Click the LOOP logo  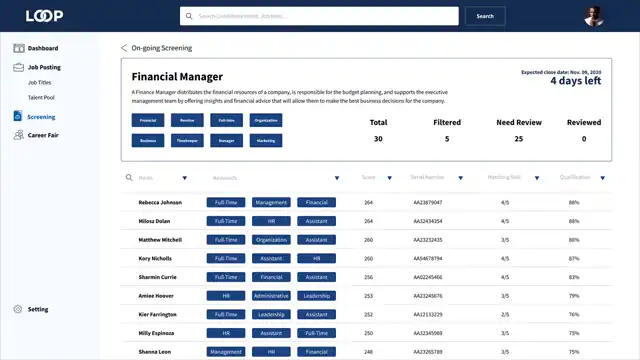point(44,16)
